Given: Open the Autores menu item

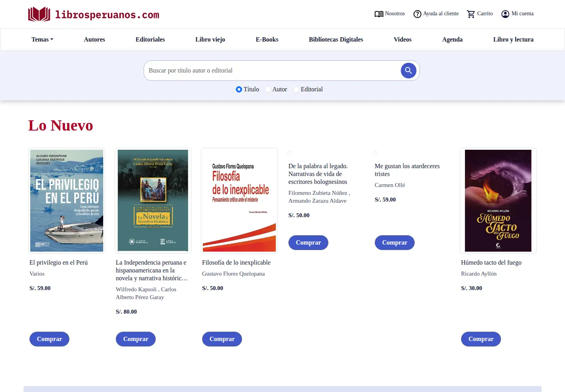Looking at the screenshot, I should [x=95, y=40].
